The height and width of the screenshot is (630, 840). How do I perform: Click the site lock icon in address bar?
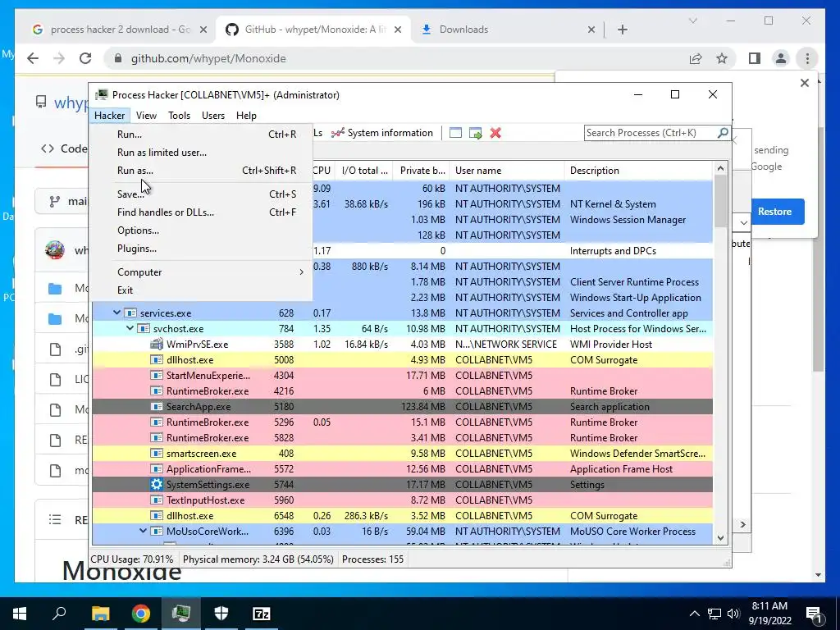(x=118, y=58)
